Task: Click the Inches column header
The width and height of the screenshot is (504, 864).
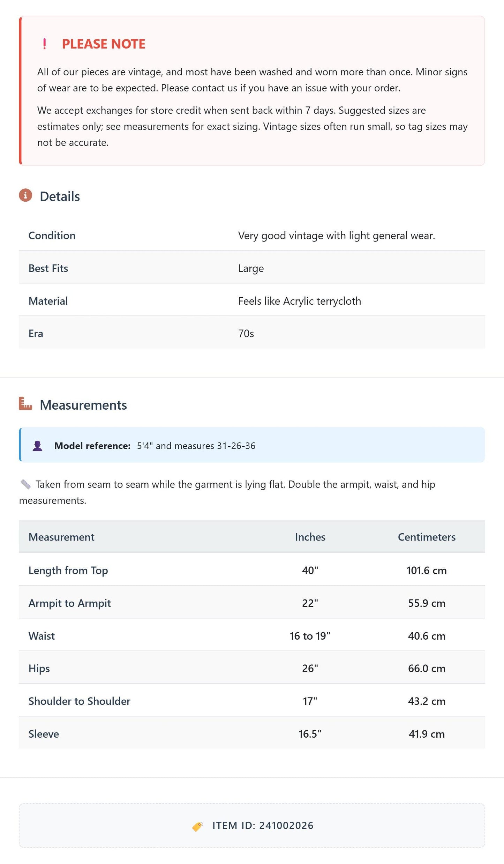Action: click(x=310, y=537)
